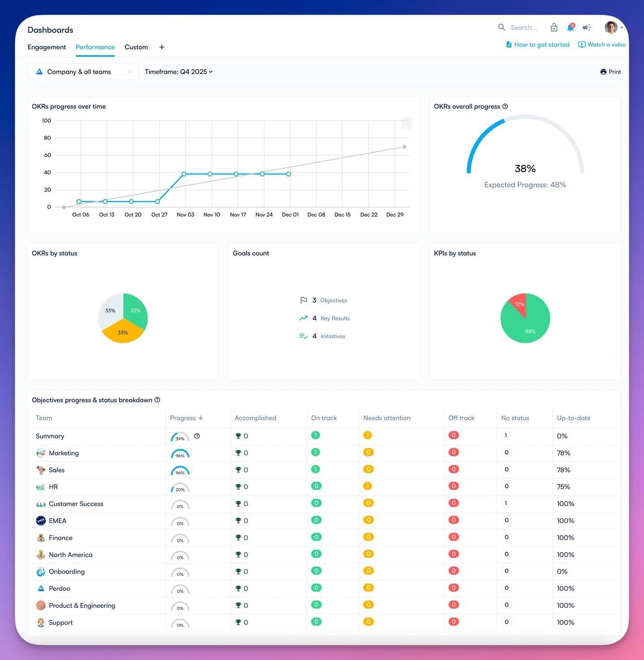Click help icon beside Objectives progress breakdown title

point(157,400)
